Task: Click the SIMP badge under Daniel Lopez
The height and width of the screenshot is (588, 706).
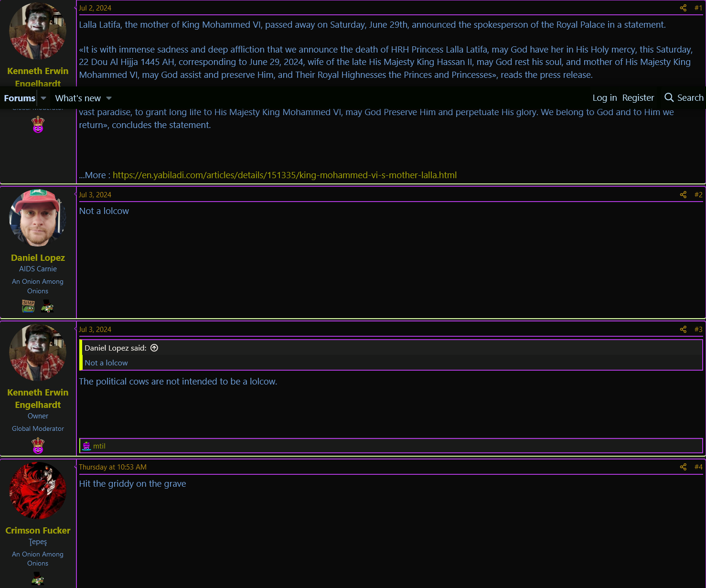Action: (x=29, y=306)
